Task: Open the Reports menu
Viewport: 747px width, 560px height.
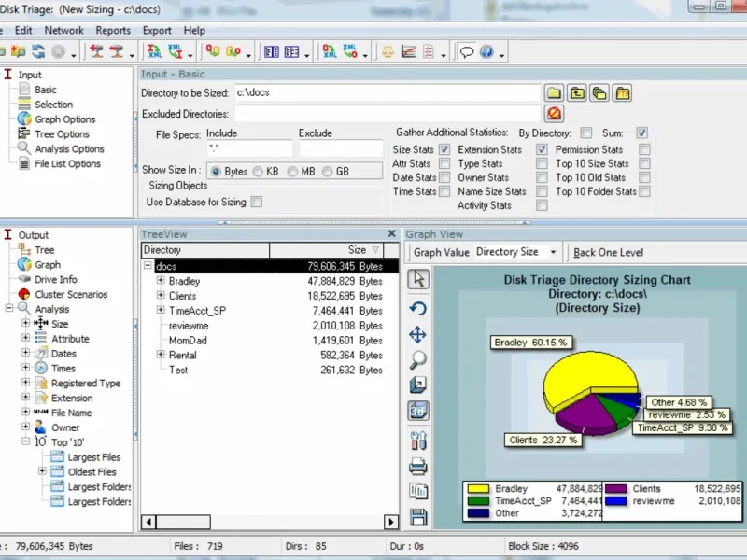Action: [x=113, y=30]
